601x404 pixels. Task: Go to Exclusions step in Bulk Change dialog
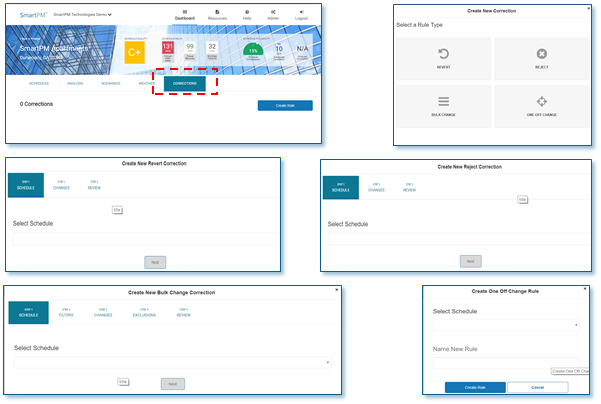click(x=143, y=313)
